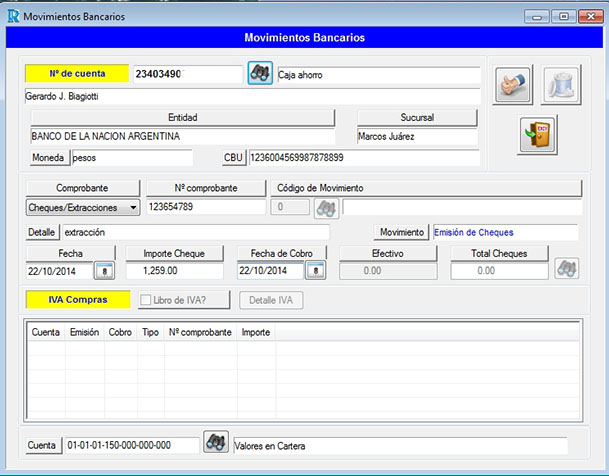The image size is (609, 476).
Task: Click the Importe column header
Action: (255, 332)
